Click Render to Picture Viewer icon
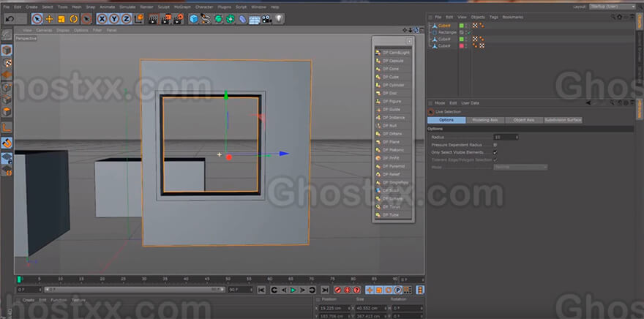The width and height of the screenshot is (644, 319). coord(166,19)
